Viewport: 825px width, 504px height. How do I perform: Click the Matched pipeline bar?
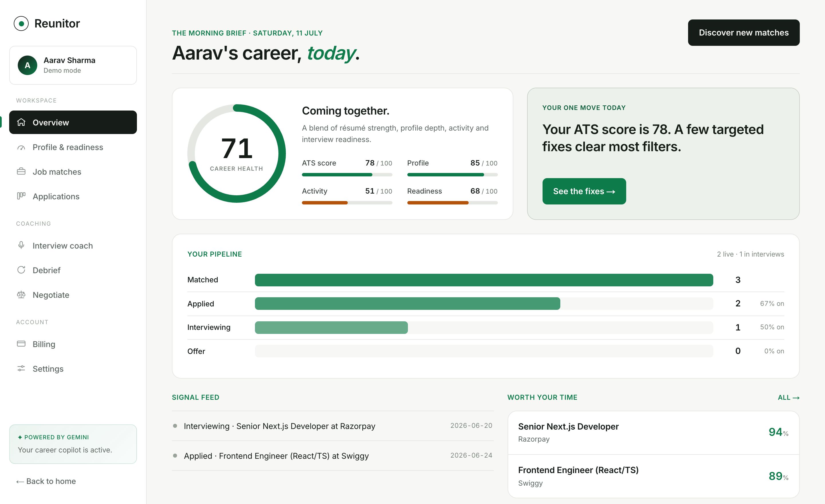(x=484, y=280)
